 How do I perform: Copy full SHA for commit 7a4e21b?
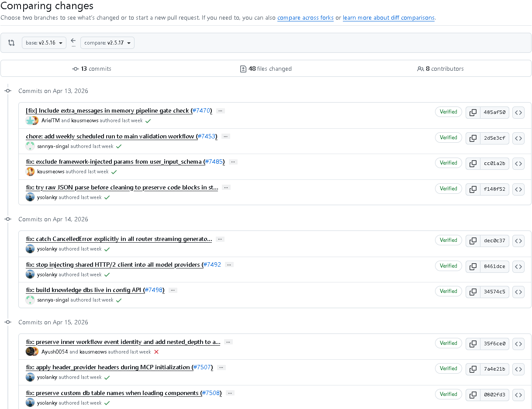473,369
